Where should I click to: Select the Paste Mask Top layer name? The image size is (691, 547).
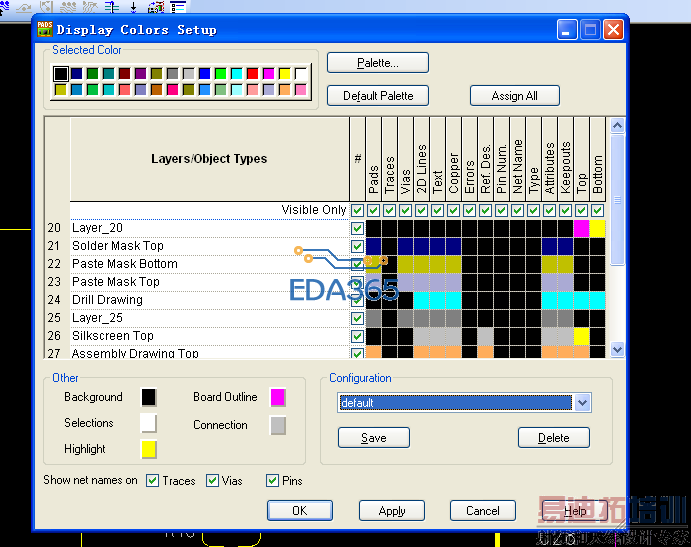(x=115, y=282)
